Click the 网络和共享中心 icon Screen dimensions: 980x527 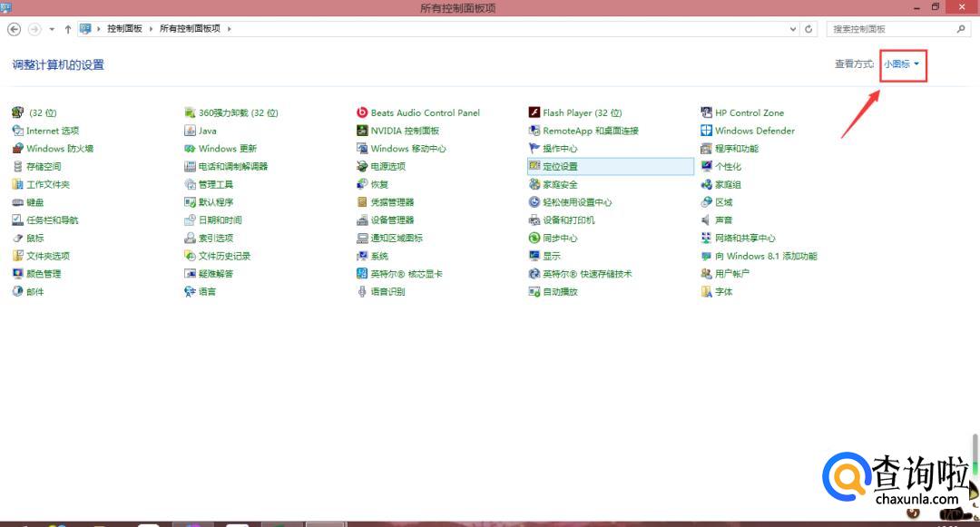706,238
